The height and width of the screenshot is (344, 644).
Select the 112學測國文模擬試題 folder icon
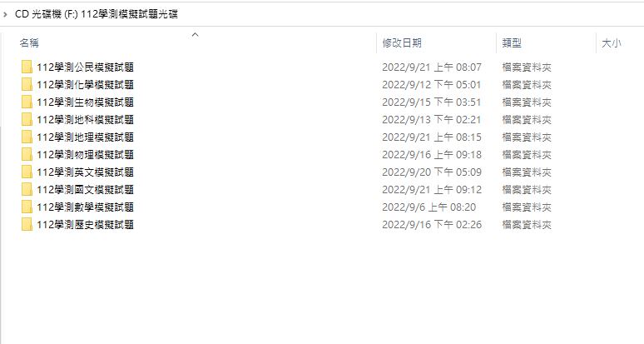pyautogui.click(x=27, y=189)
